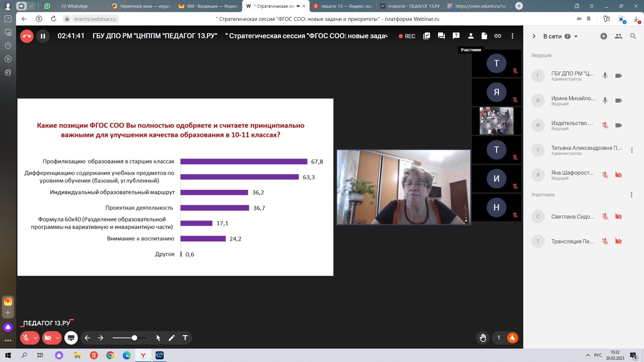Screen dimensions: 644x362
Task: Adjust the slide zoom slider
Action: point(134,338)
